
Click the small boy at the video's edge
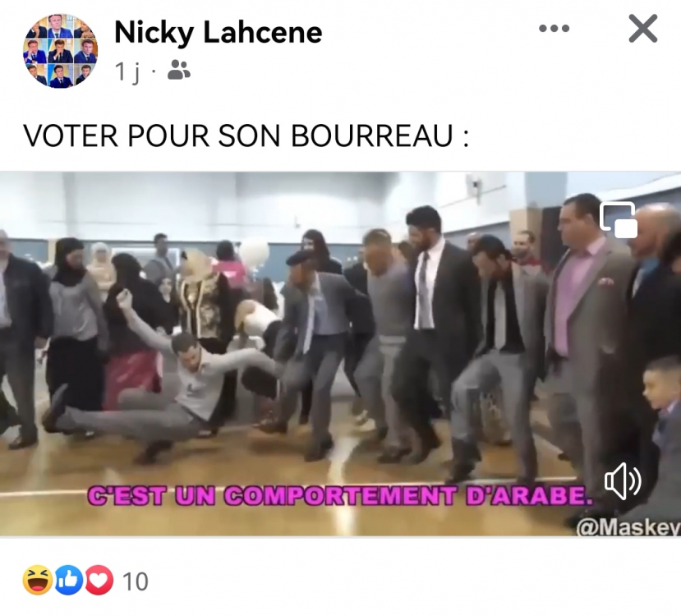(x=662, y=416)
